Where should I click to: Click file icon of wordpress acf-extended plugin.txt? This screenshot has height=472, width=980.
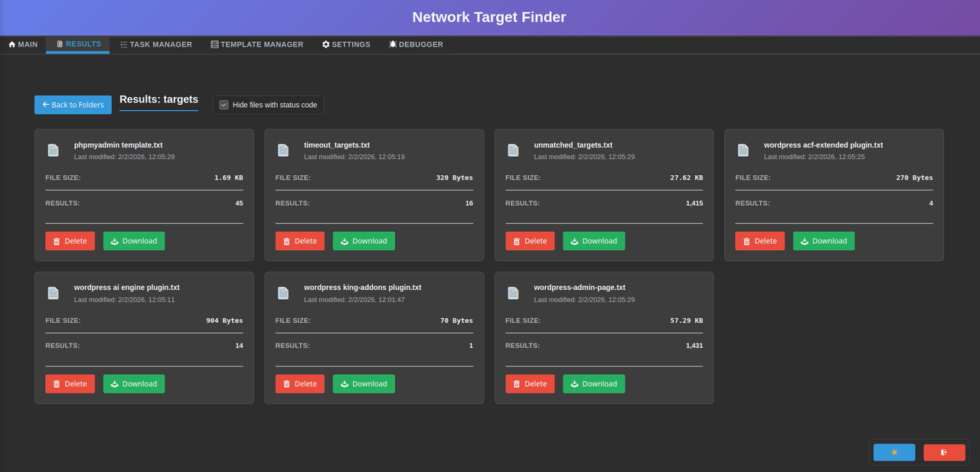pos(743,150)
